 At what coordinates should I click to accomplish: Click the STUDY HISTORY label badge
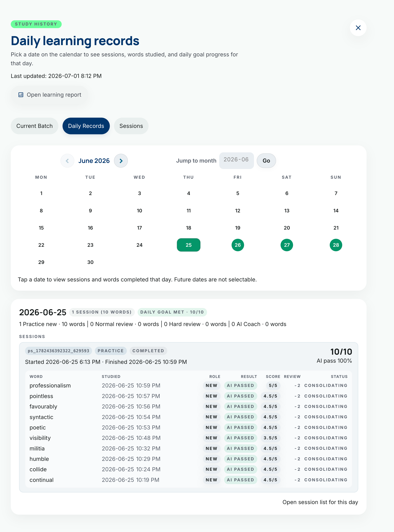tap(36, 24)
